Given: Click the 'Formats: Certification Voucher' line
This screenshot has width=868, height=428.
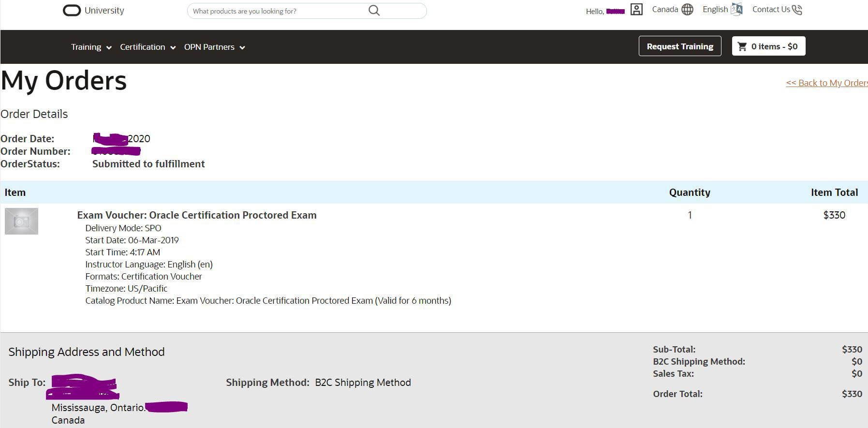Looking at the screenshot, I should [x=144, y=276].
